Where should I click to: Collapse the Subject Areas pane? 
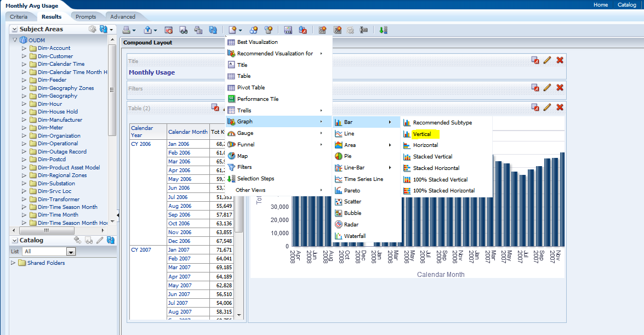pos(14,29)
